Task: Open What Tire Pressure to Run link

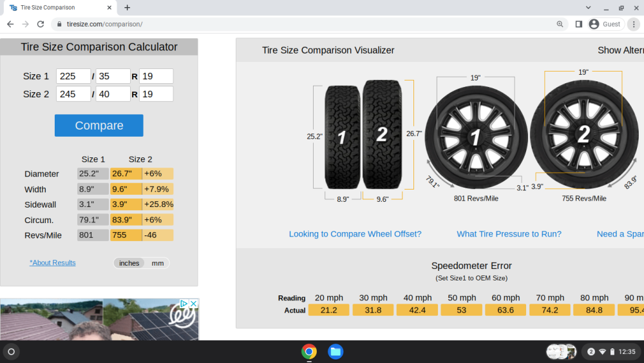Action: pyautogui.click(x=509, y=234)
